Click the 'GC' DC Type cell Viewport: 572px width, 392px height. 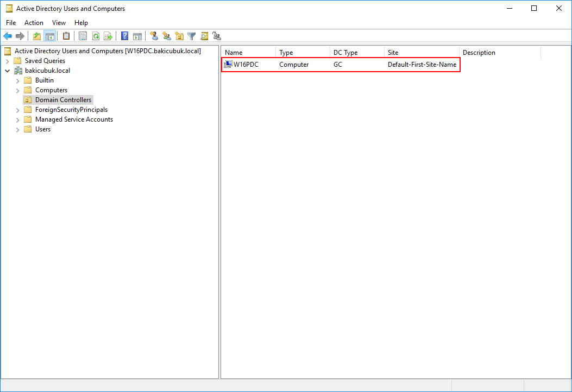[x=338, y=65]
